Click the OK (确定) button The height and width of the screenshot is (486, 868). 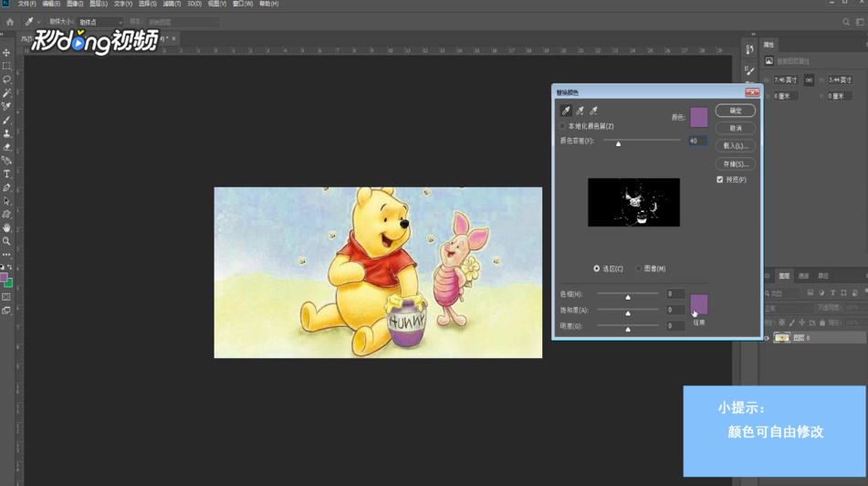(x=735, y=111)
